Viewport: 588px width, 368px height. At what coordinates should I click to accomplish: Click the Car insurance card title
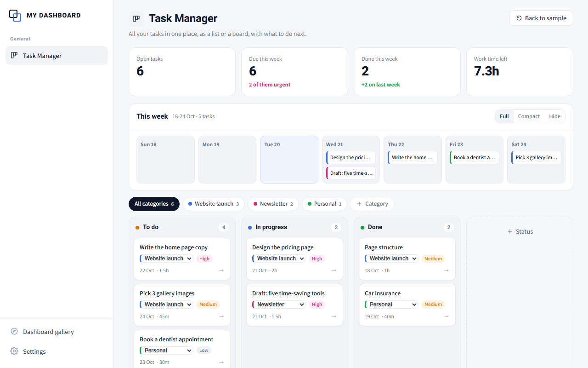pyautogui.click(x=383, y=293)
